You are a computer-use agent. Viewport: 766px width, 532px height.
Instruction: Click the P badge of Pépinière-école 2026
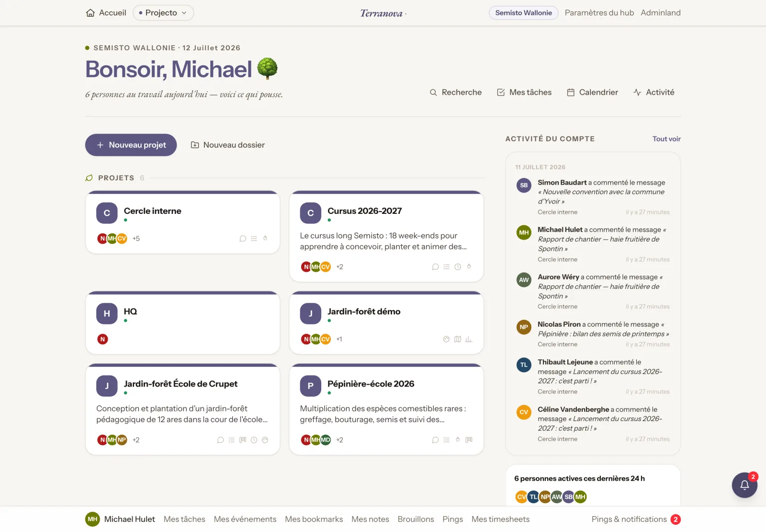tap(311, 386)
